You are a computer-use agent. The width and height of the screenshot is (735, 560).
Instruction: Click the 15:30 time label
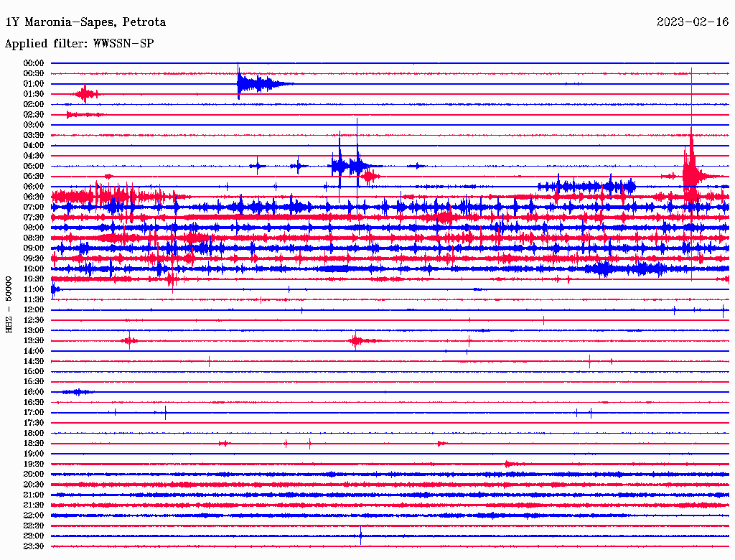point(34,382)
